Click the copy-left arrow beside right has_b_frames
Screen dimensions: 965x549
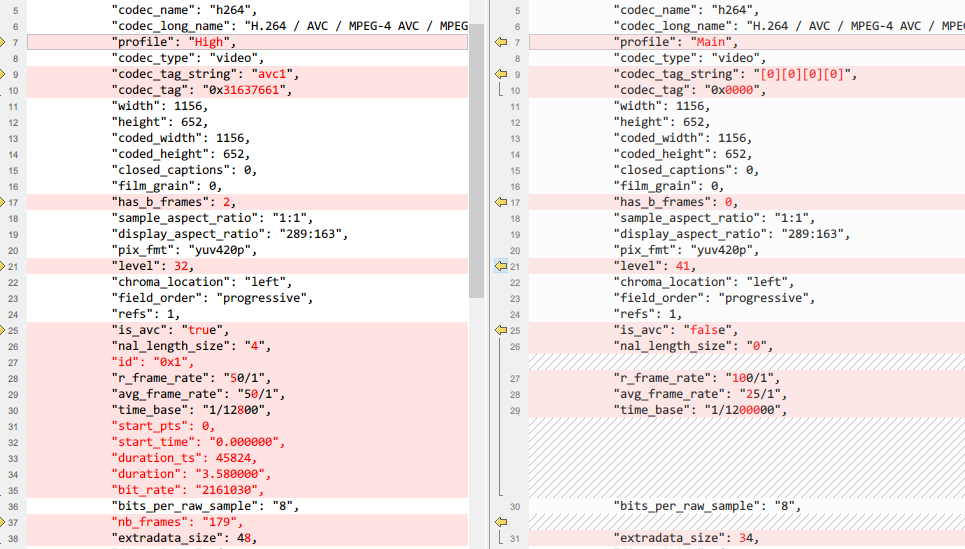tap(501, 202)
